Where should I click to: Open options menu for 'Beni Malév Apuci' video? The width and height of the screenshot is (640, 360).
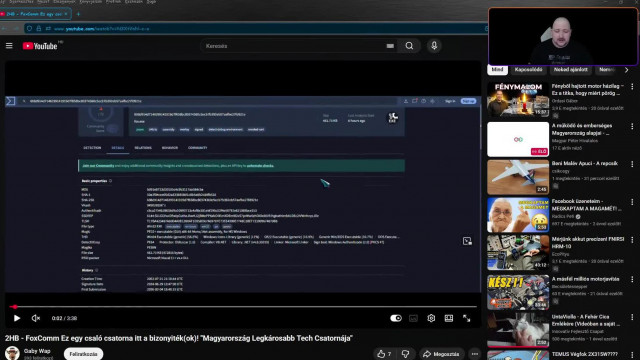632,164
